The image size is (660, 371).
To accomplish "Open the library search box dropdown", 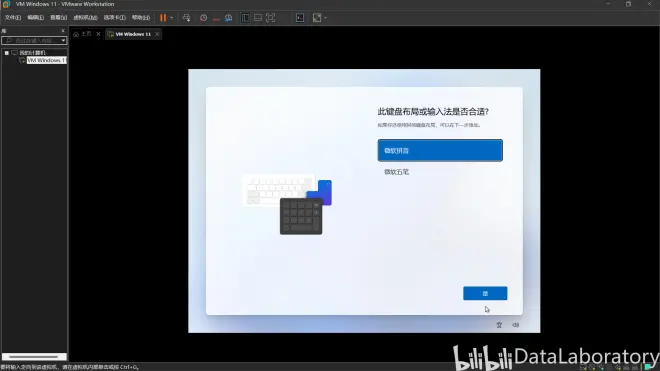I will (x=63, y=40).
